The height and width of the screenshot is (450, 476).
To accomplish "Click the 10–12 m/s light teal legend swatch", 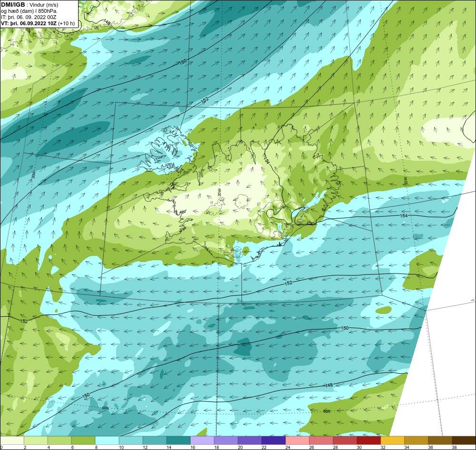I will click(131, 440).
